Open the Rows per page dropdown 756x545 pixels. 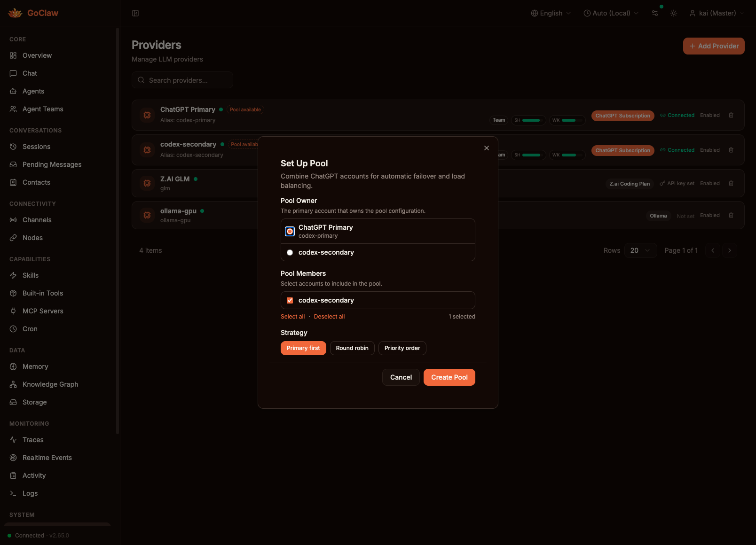[x=641, y=250]
